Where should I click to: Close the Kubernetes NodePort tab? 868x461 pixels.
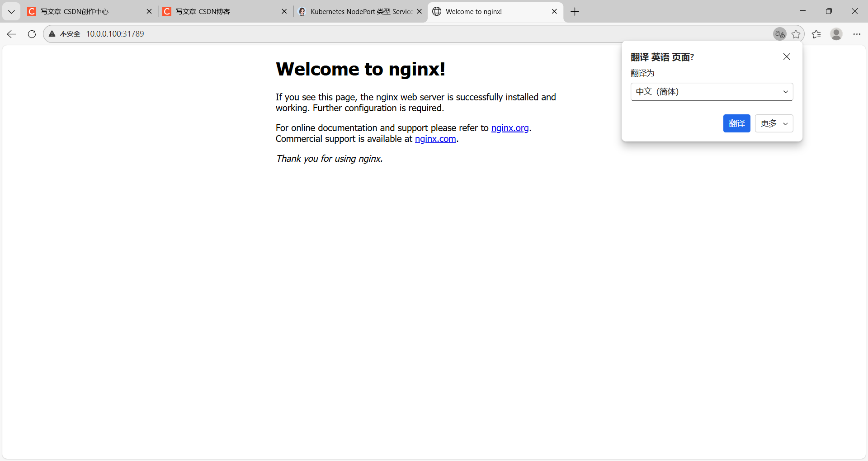tap(420, 12)
